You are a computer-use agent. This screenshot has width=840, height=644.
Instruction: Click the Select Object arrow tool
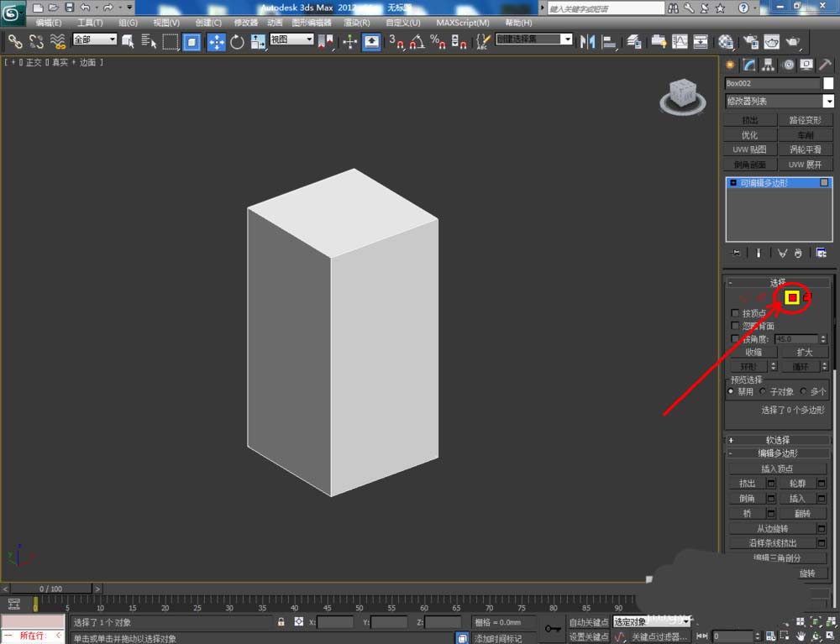(128, 41)
